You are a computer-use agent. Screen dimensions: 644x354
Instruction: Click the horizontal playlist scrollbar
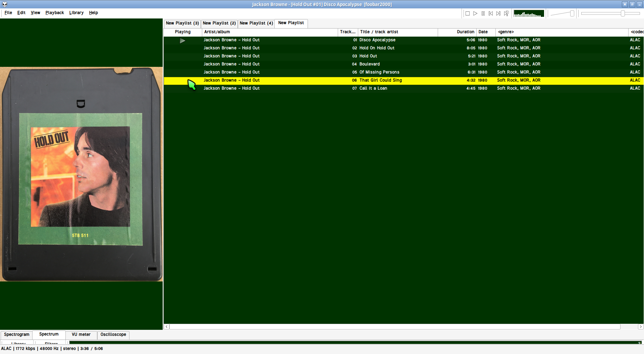pyautogui.click(x=395, y=326)
